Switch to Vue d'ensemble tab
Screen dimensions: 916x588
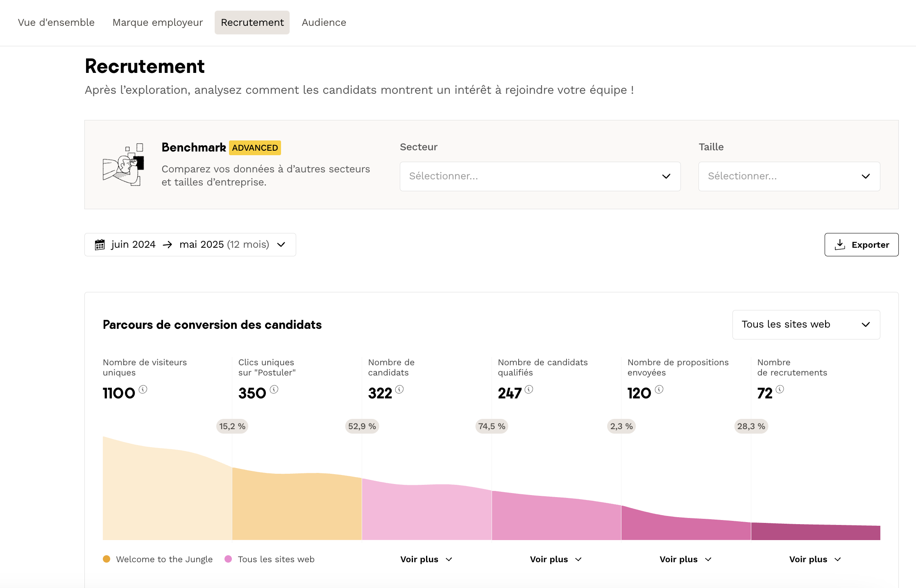click(x=56, y=23)
